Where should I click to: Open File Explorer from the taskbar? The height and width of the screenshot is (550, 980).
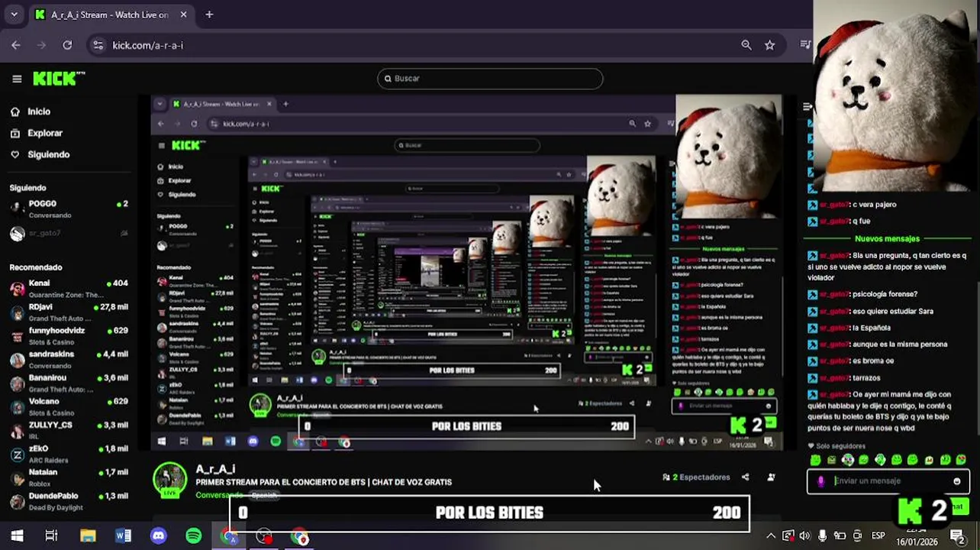[88, 536]
